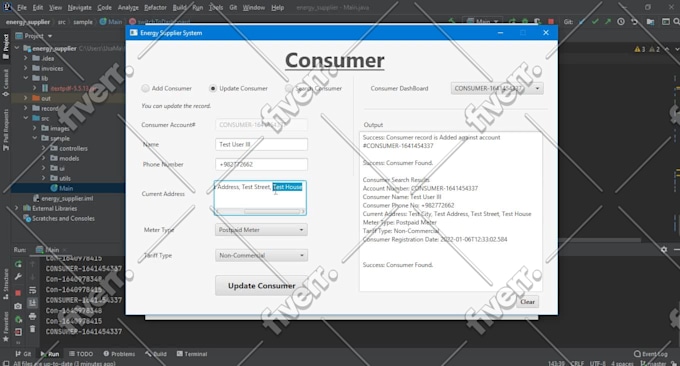The image size is (680, 366).
Task: Click the trash clear console icon
Action: tap(33, 329)
